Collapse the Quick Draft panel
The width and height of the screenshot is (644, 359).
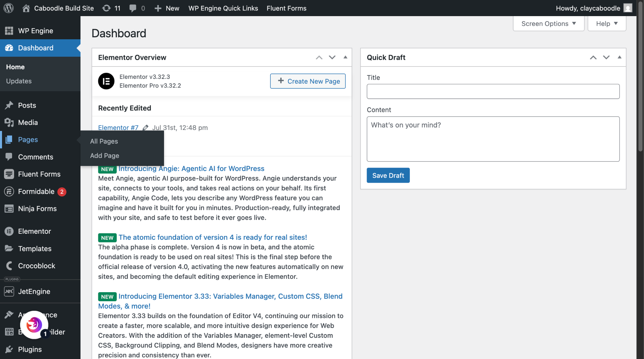620,57
